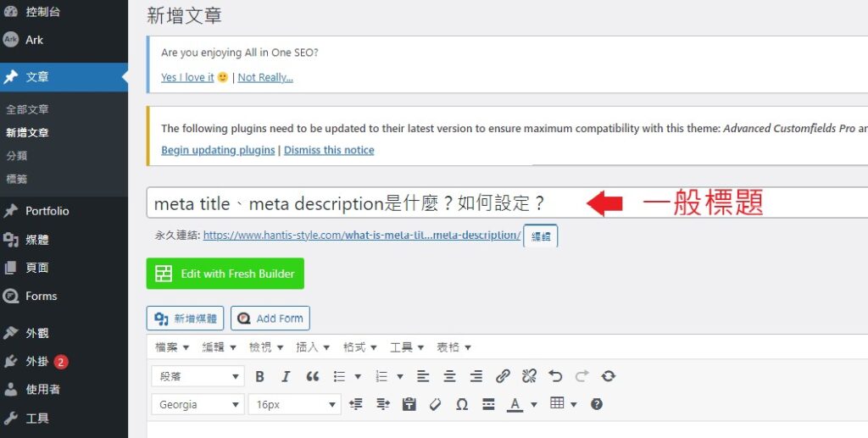
Task: Clear formatting with the eraser icon
Action: [x=436, y=404]
